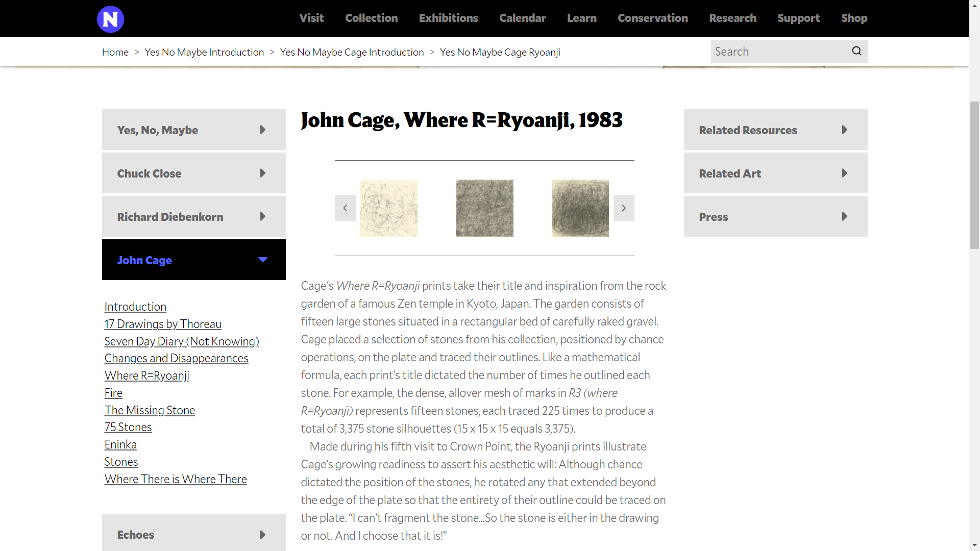View the dark dense-scribble print thumbnail
Image resolution: width=980 pixels, height=551 pixels.
click(x=580, y=208)
